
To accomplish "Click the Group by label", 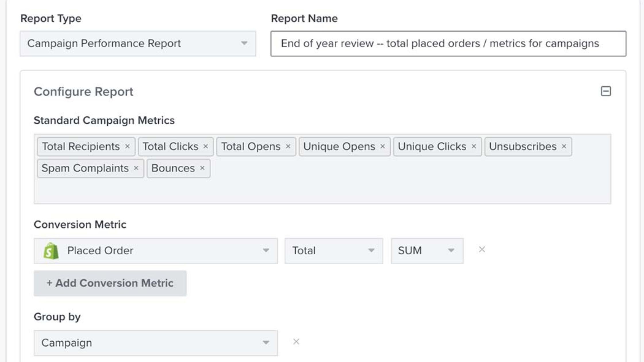I will [57, 317].
